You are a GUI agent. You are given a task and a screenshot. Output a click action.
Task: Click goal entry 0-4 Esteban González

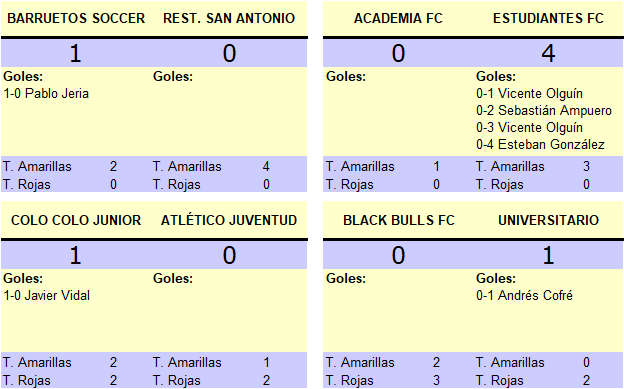[540, 144]
